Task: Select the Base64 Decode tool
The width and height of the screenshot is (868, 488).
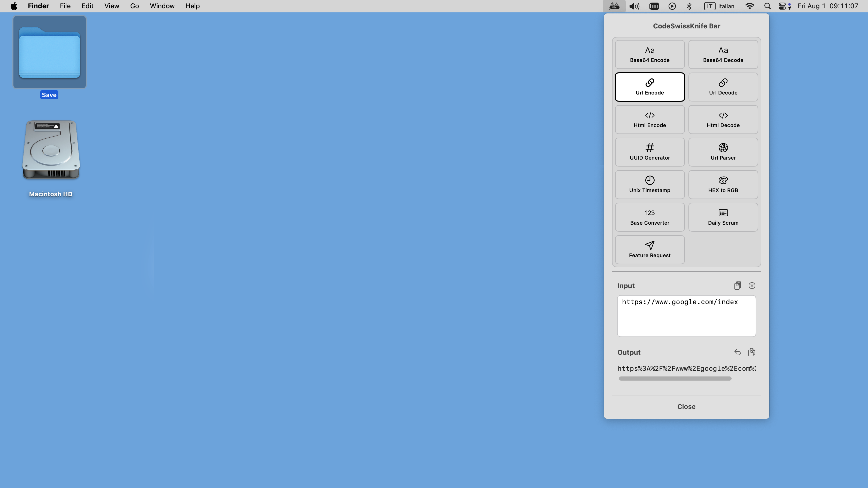Action: point(723,54)
